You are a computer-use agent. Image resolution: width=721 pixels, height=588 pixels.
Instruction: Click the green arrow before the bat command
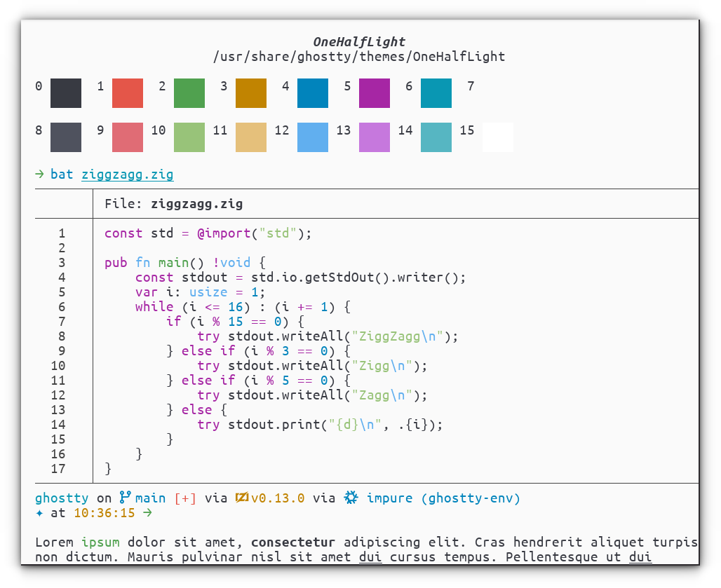click(x=39, y=174)
